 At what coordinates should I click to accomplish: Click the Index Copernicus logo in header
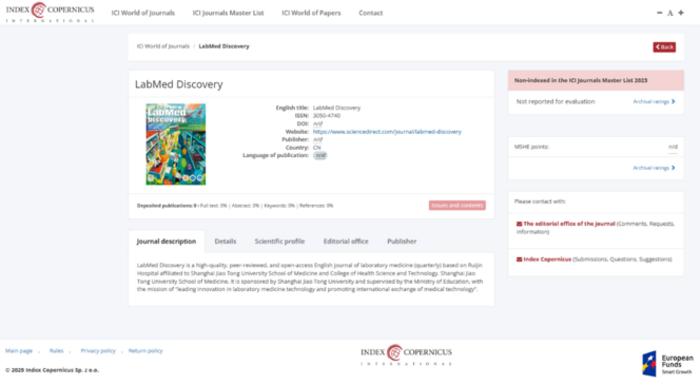tap(50, 12)
